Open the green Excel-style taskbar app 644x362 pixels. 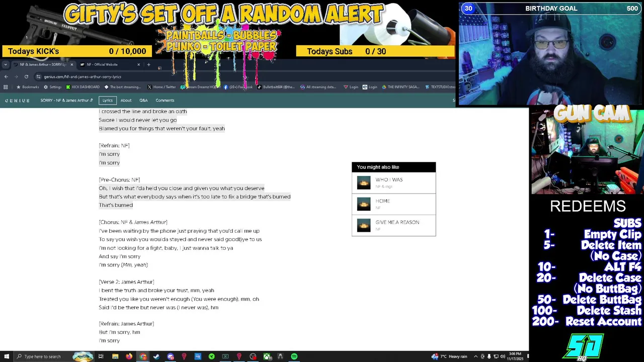click(x=225, y=356)
